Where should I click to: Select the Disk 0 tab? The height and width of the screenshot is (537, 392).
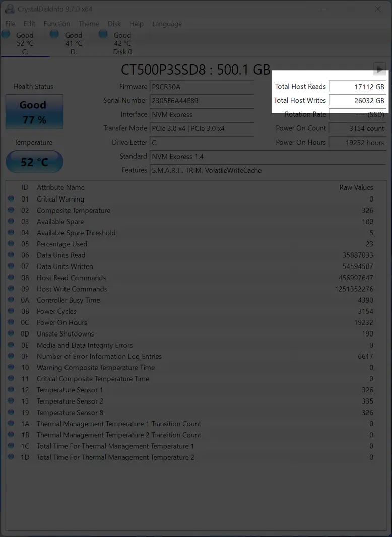point(122,43)
